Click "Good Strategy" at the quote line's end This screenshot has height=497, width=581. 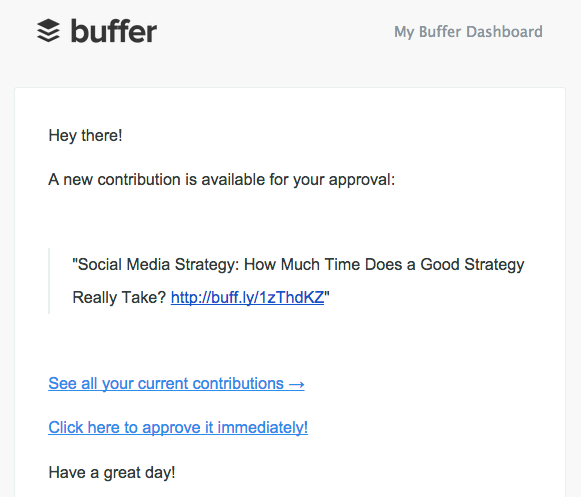(472, 265)
